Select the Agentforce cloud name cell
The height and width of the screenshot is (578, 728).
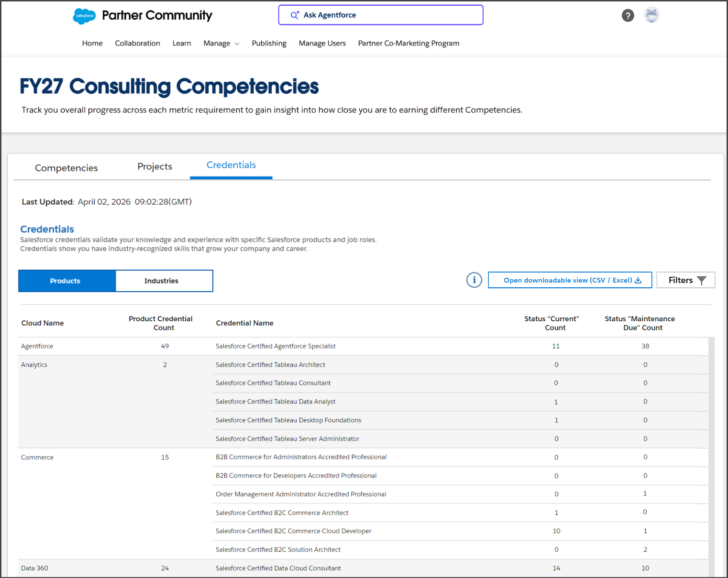coord(37,346)
